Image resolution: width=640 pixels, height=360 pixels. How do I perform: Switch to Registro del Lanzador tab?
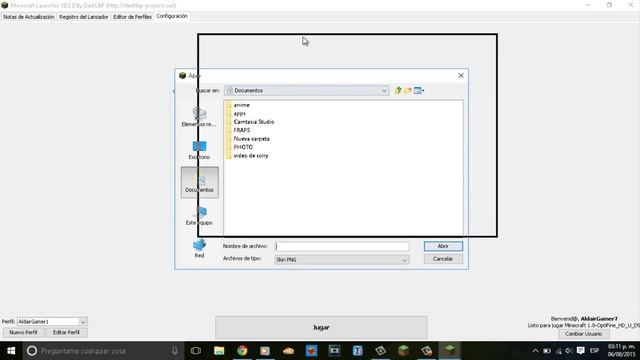pos(84,17)
